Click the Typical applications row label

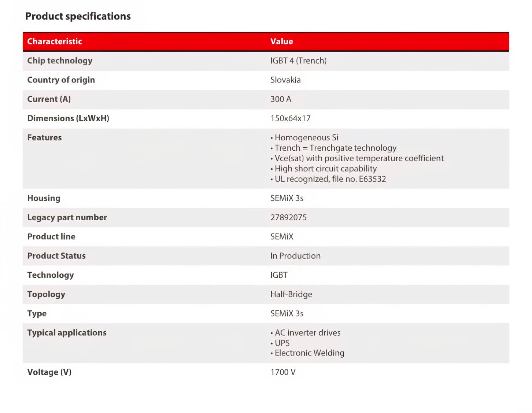tap(67, 333)
